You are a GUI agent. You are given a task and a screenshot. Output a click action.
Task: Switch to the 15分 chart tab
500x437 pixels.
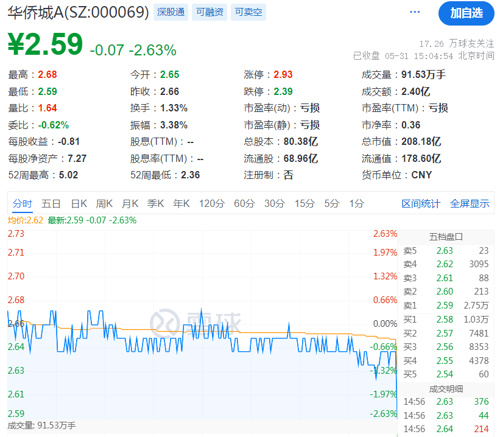click(x=305, y=203)
